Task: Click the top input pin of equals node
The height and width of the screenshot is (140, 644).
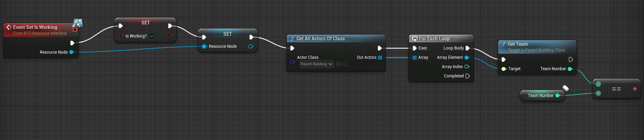Action: pos(598,84)
